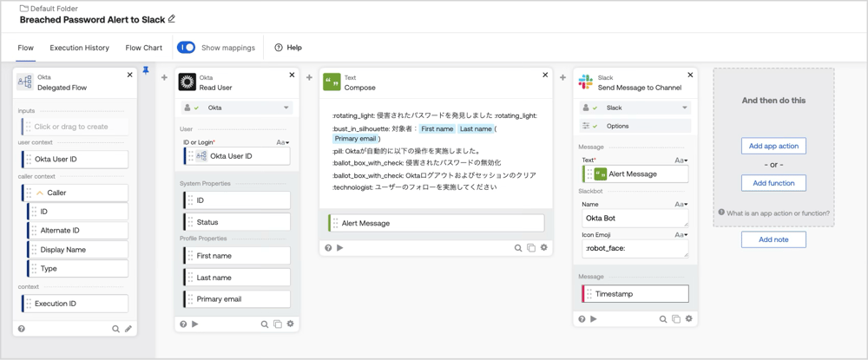Click the inputs 'Click or drag to create' field

75,127
